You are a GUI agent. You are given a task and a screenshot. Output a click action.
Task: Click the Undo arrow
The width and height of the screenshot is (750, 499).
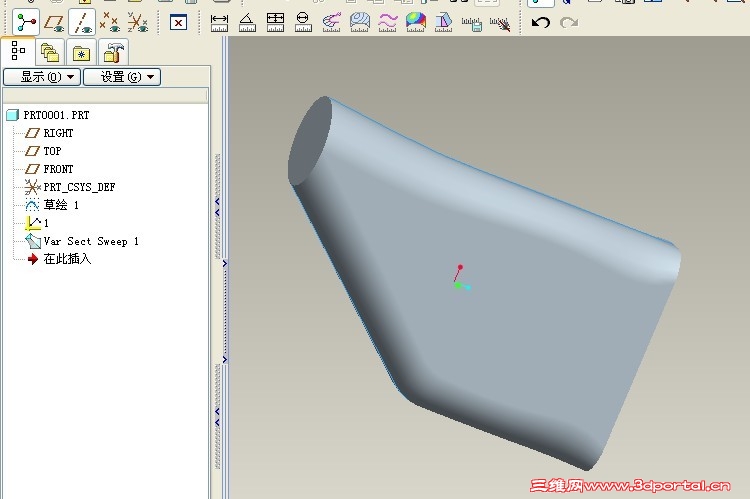tap(541, 22)
